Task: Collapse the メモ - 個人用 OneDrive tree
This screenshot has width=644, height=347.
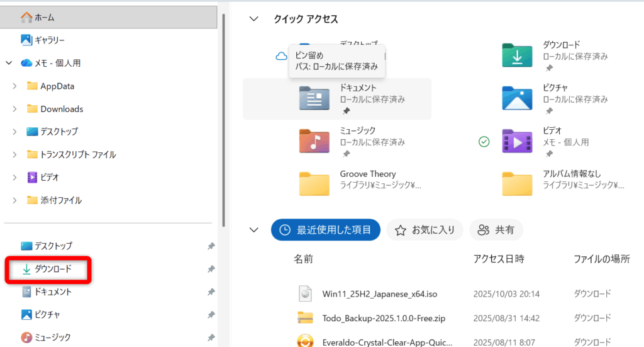Action: (9, 63)
